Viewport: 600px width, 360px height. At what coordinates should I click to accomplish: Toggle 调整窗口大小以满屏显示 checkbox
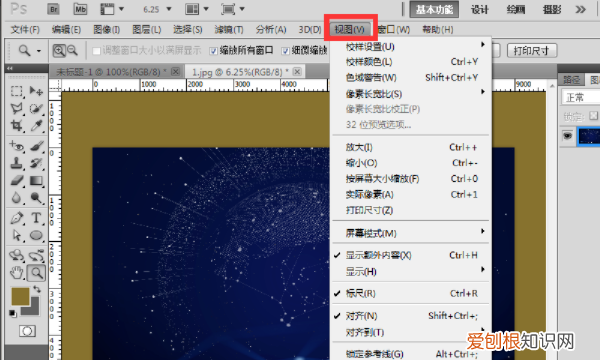click(x=96, y=51)
